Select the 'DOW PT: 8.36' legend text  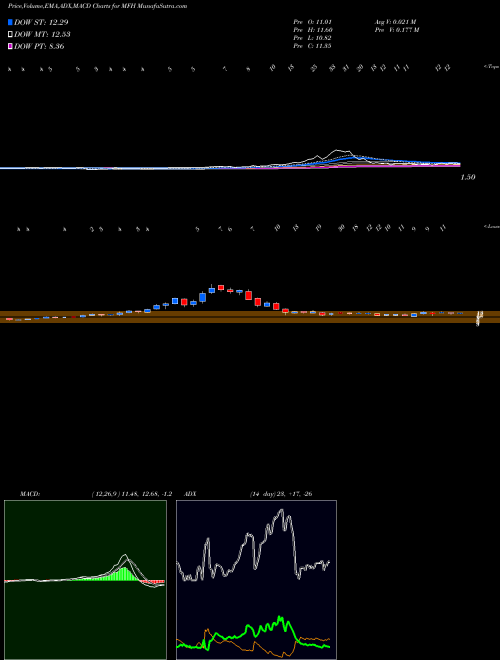(39, 46)
